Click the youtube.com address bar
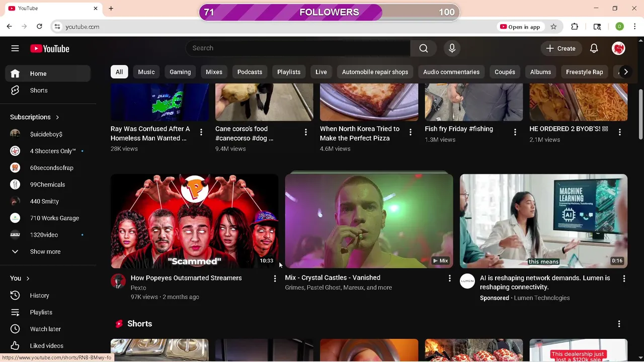The height and width of the screenshot is (362, 644). 272,27
